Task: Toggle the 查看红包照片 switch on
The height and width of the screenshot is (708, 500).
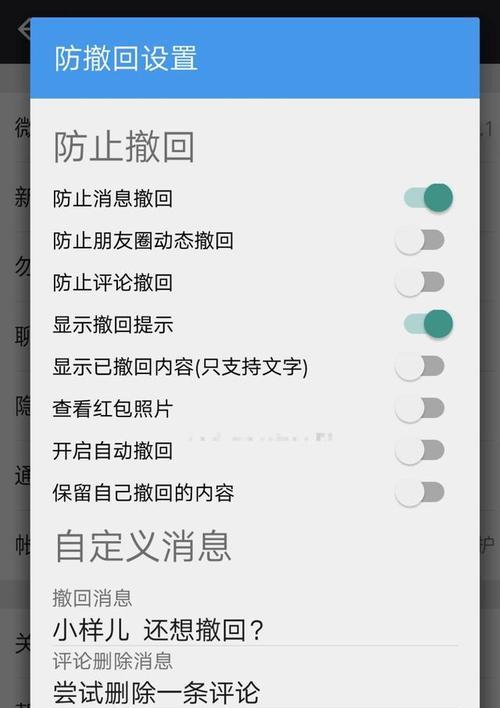Action: coord(420,408)
